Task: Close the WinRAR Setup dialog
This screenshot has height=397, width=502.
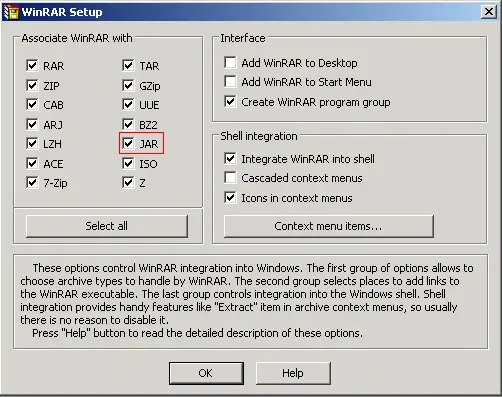Action: (489, 12)
